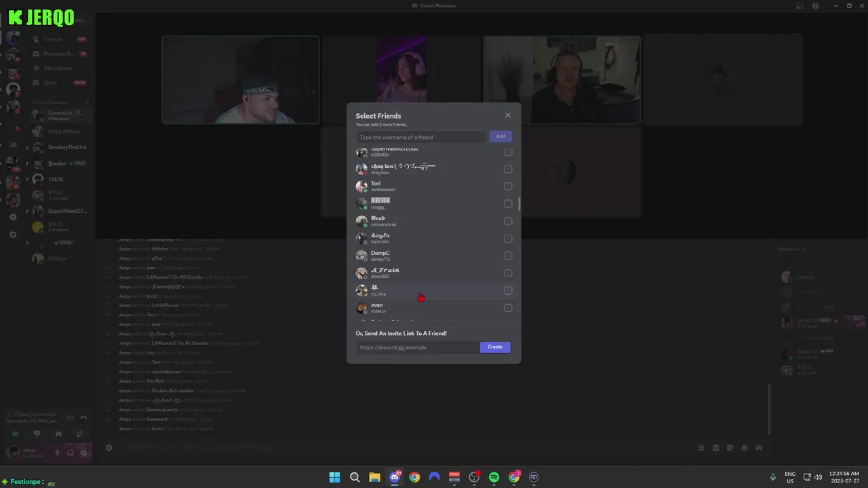Click the name Brad in the friends list

pos(378,218)
